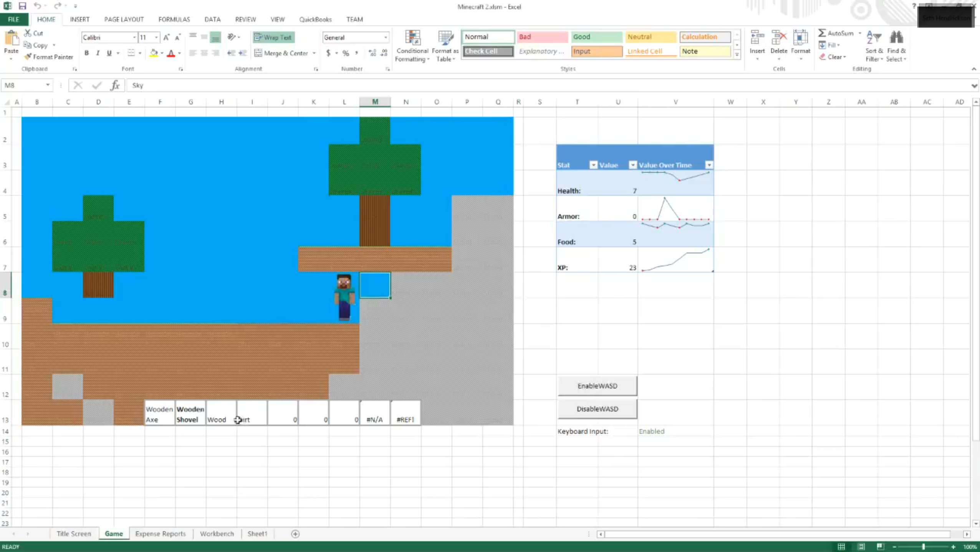Toggle Bold formatting

click(86, 53)
